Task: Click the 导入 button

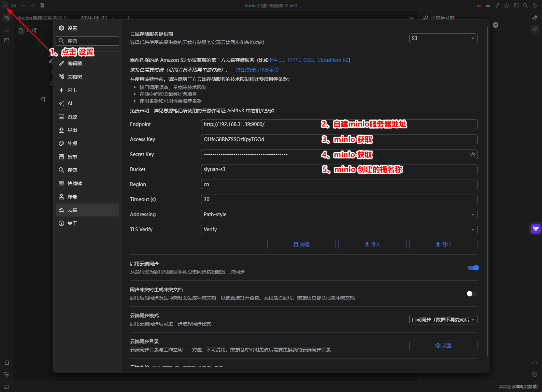Action: (372, 244)
